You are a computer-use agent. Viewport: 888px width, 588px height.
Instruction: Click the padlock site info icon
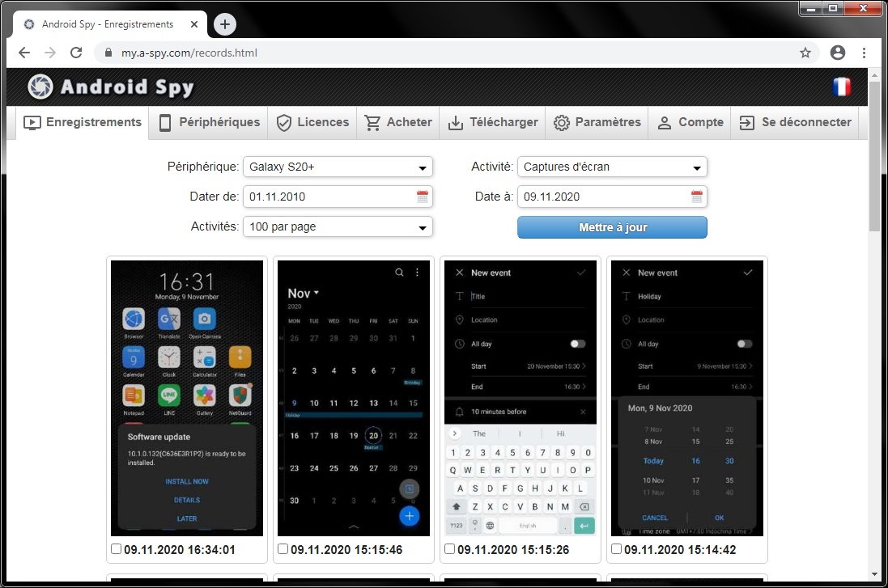[108, 53]
